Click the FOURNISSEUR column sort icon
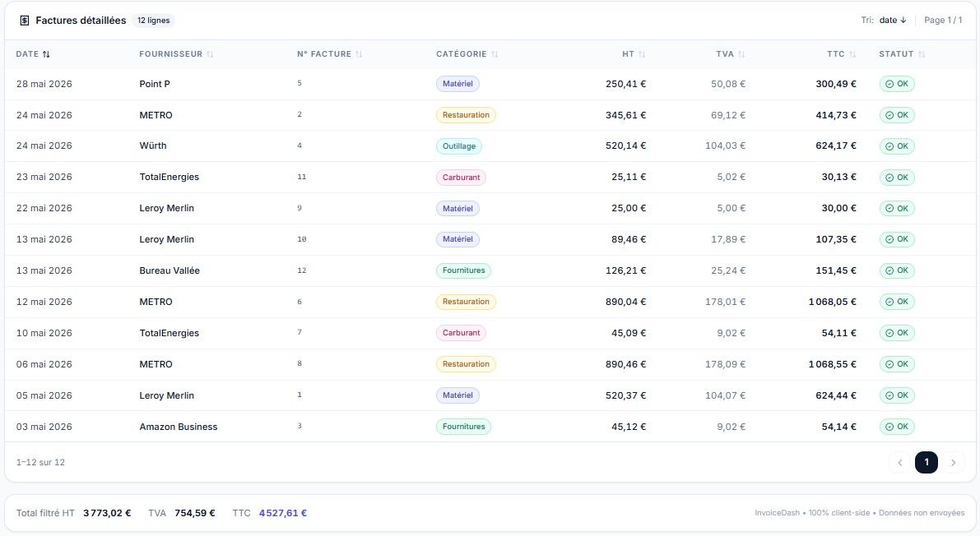This screenshot has height=536, width=980. (210, 54)
